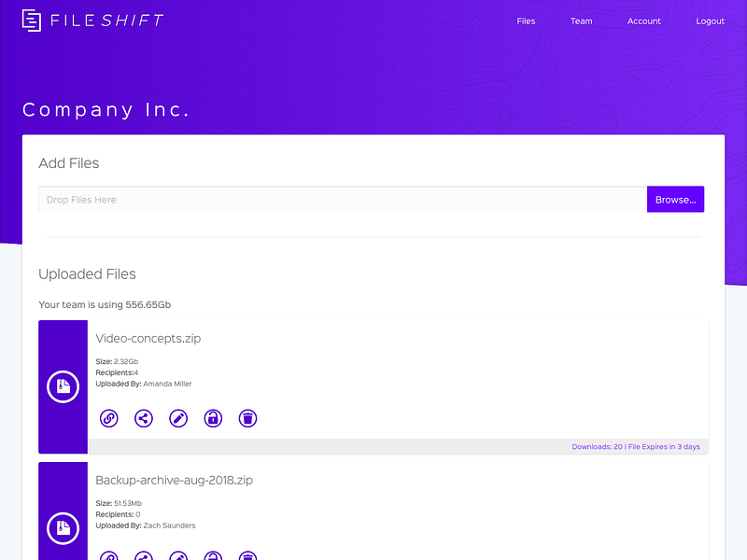Copy link for Video-concepts.zip

[x=109, y=418]
